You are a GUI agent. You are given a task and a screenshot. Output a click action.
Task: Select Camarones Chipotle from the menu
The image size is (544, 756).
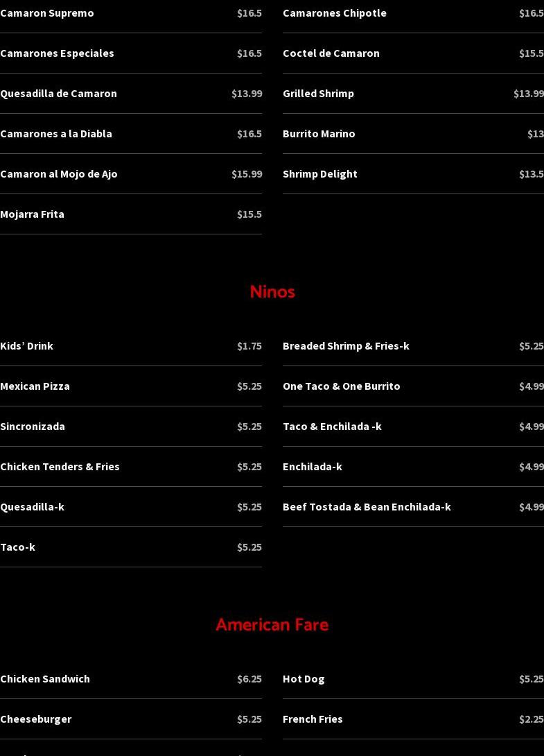click(x=335, y=13)
